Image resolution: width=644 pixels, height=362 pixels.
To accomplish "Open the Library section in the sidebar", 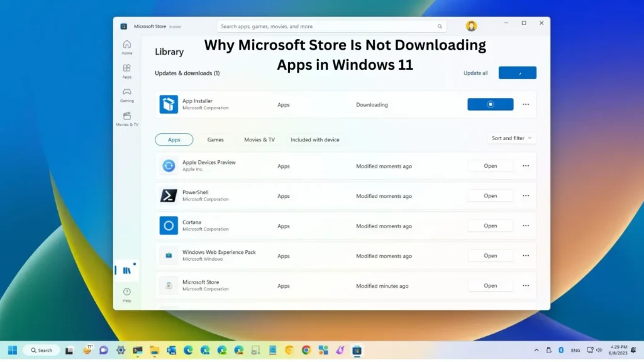I will point(127,269).
